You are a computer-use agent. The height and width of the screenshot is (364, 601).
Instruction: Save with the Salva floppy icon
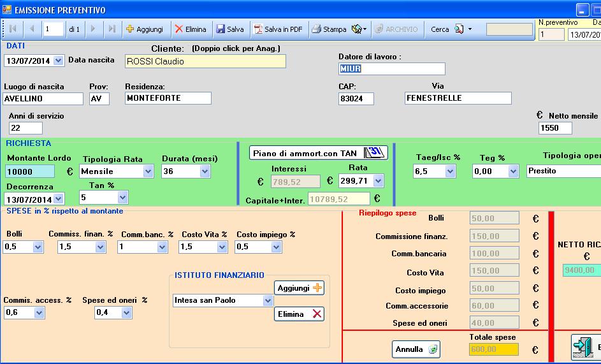[x=229, y=29]
